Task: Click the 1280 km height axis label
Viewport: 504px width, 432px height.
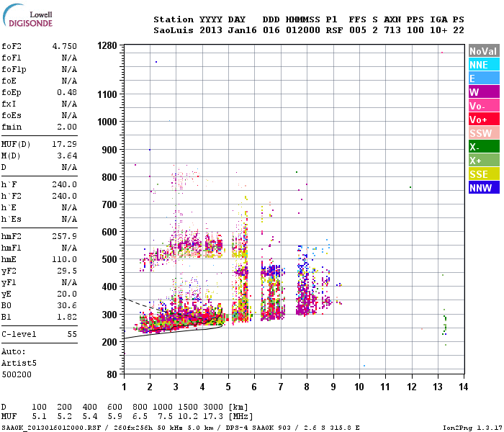Action: tap(107, 45)
